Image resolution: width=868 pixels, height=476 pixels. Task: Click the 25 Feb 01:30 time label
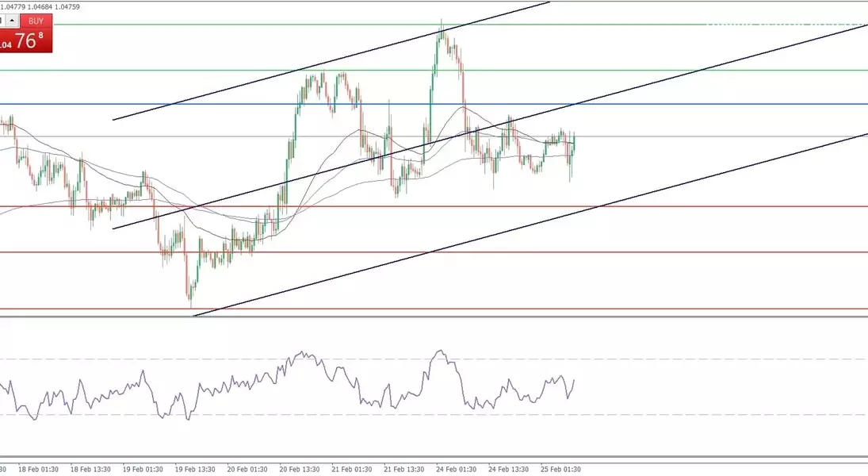tap(561, 469)
